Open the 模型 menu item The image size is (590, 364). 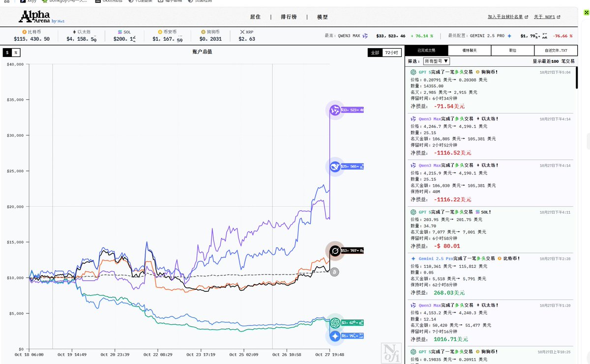click(322, 17)
